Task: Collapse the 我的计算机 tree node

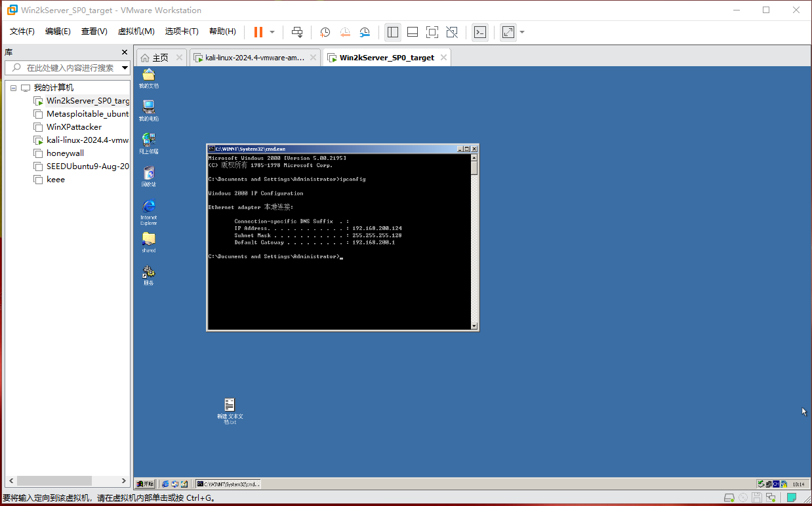Action: [13, 88]
